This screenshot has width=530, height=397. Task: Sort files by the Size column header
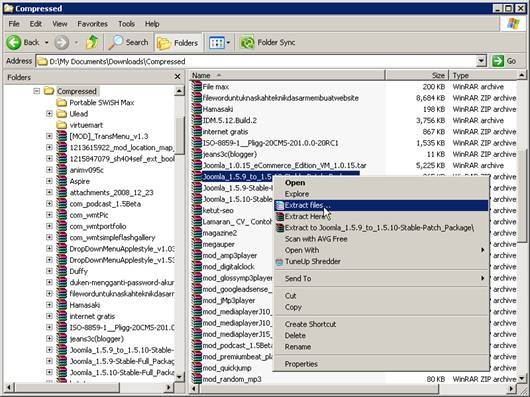click(417, 75)
